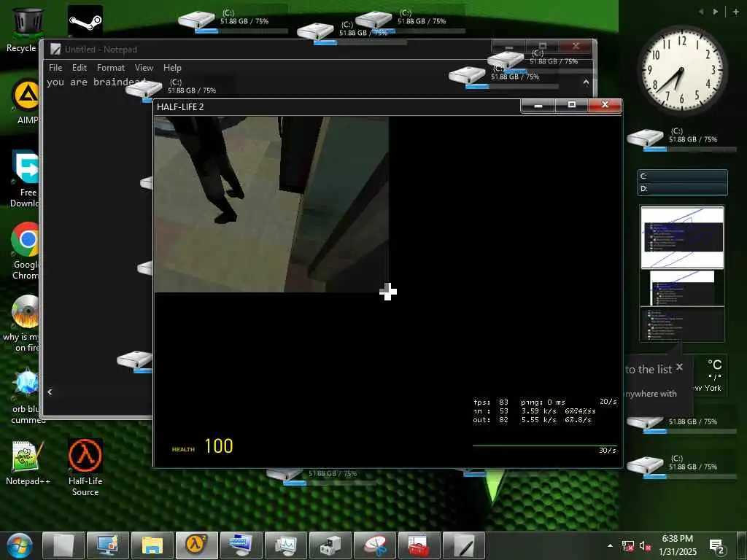Click the HALF-LIFE 2 window title bar
The image size is (747, 560).
[336, 106]
